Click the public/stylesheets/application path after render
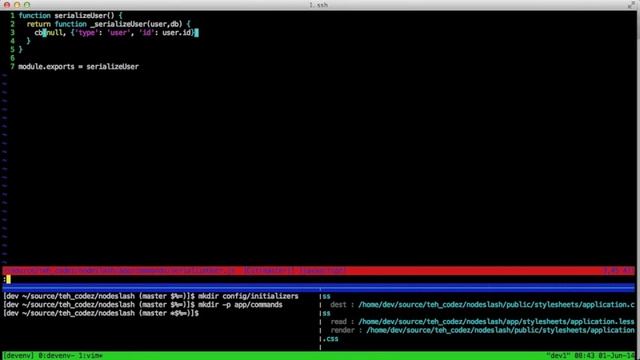Image resolution: width=640 pixels, height=360 pixels. pos(500,330)
